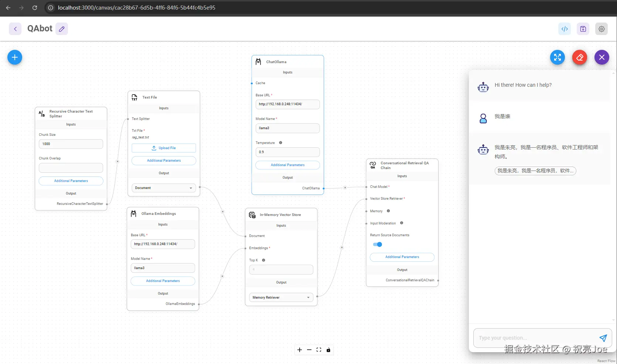
Task: Reload the browser page
Action: click(35, 8)
